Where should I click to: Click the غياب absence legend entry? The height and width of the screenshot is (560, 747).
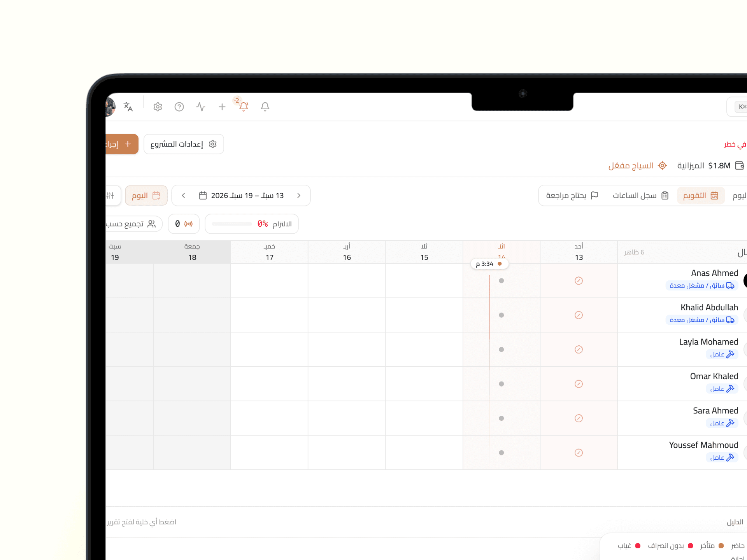point(629,546)
